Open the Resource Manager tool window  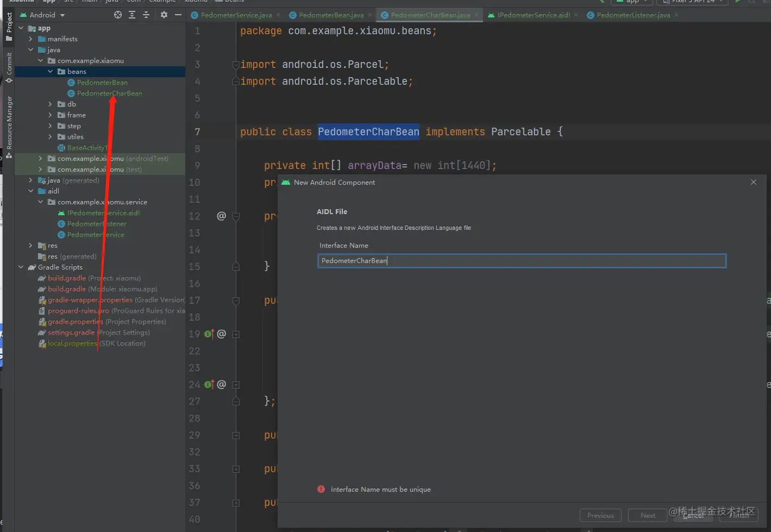coord(9,127)
